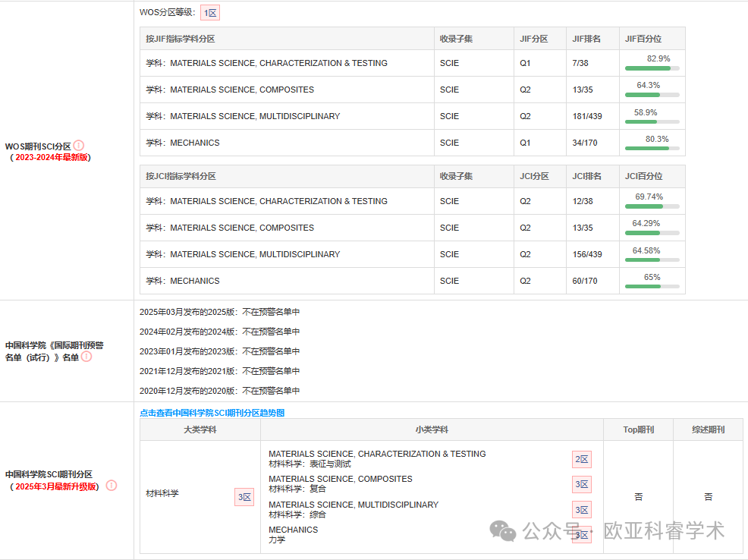
Task: Click the 58.9% JIF percentile bar
Action: tap(652, 121)
